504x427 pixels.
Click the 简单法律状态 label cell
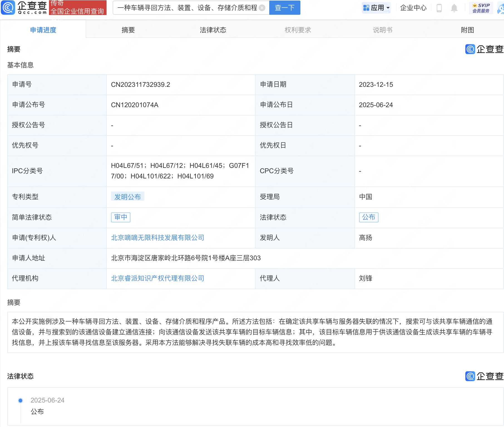(x=57, y=217)
